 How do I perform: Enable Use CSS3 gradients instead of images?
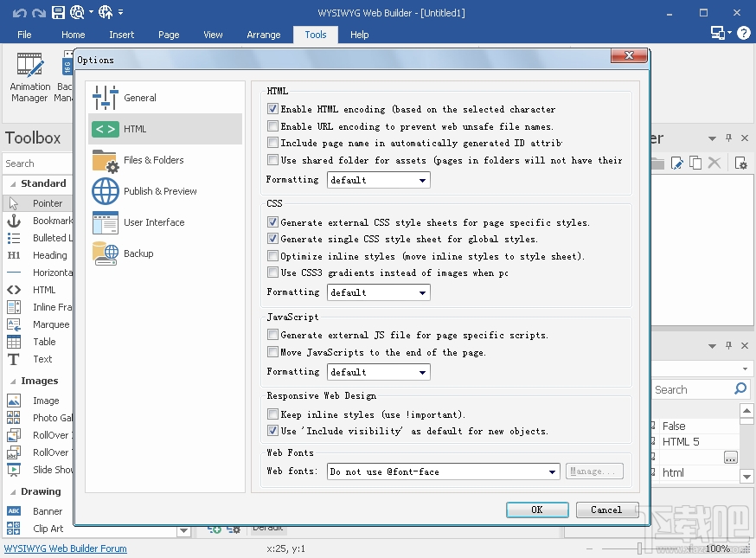[x=273, y=273]
